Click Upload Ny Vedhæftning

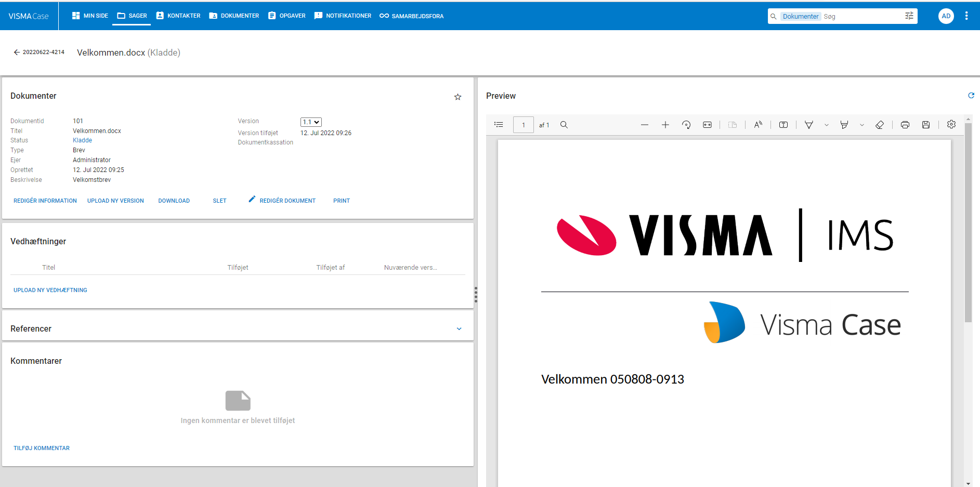(x=50, y=290)
